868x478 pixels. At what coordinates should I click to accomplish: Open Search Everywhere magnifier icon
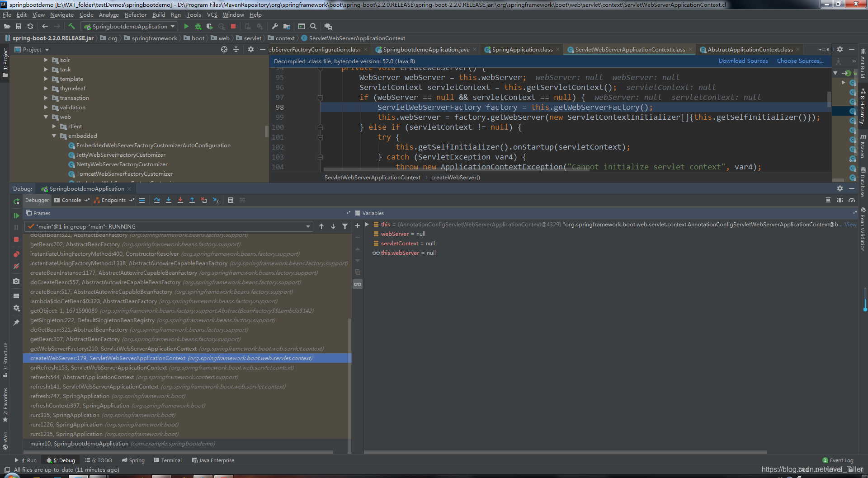(313, 27)
